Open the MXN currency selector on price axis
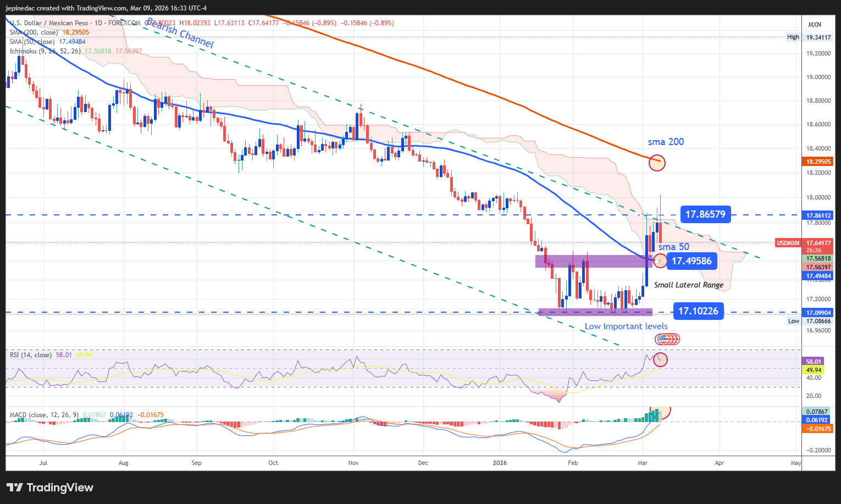 (815, 25)
